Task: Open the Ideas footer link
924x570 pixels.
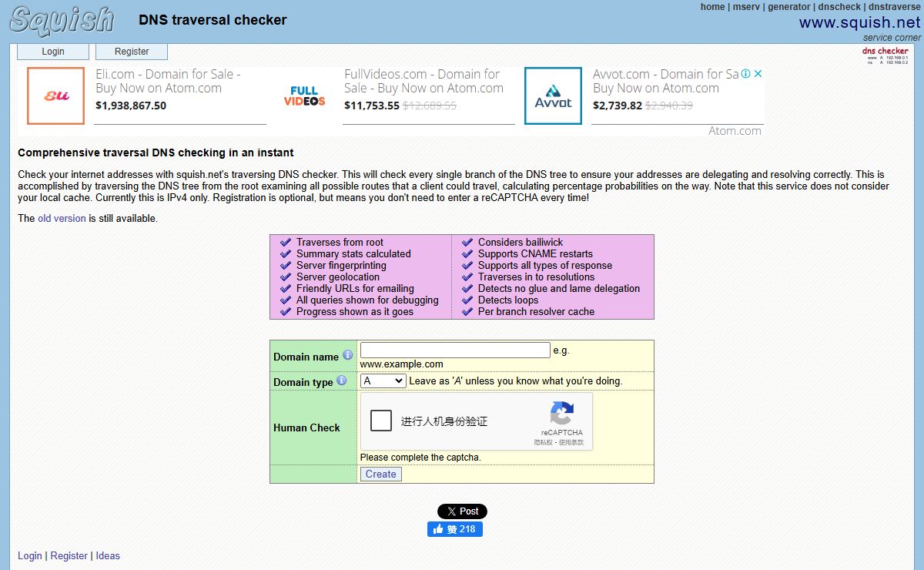Action: tap(108, 556)
